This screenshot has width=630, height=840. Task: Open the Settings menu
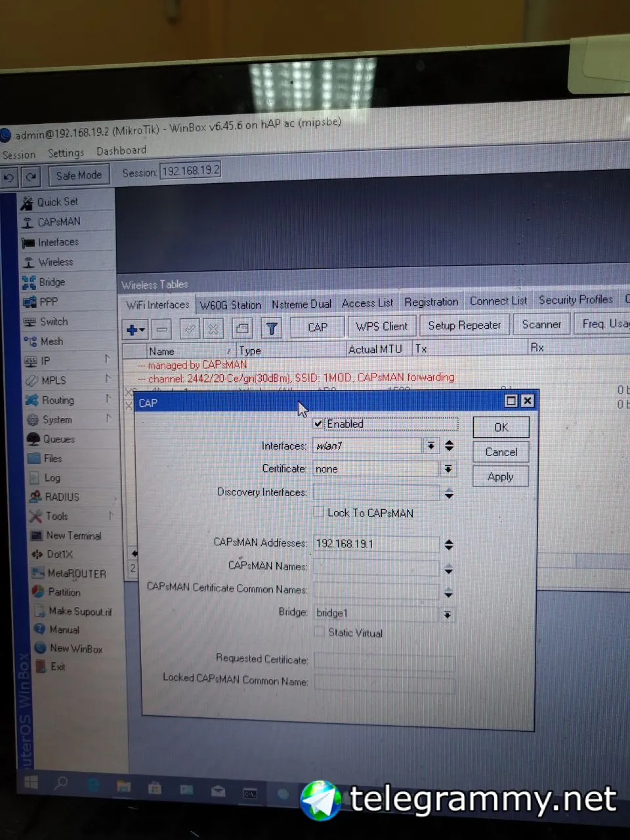pyautogui.click(x=66, y=153)
